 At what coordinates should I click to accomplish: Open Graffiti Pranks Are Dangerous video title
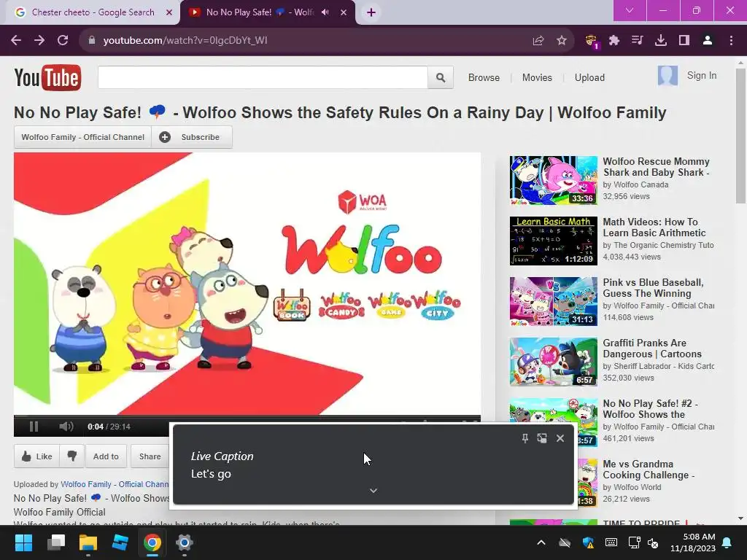pyautogui.click(x=652, y=348)
